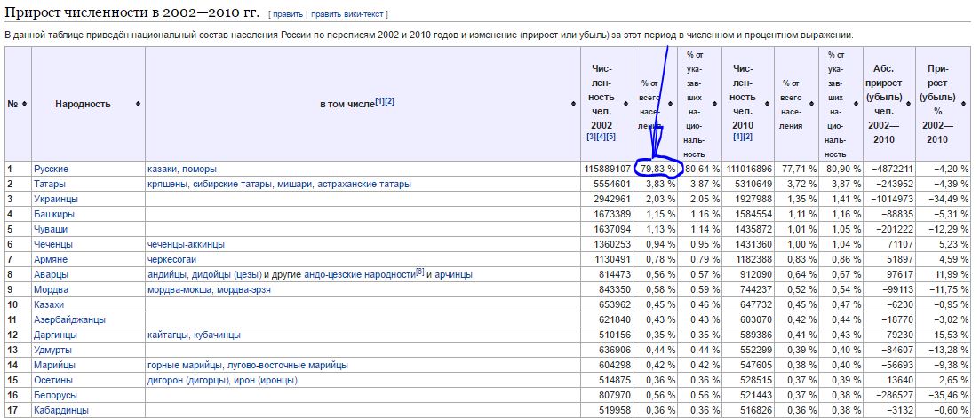Open the Украинцы article link

click(x=56, y=199)
